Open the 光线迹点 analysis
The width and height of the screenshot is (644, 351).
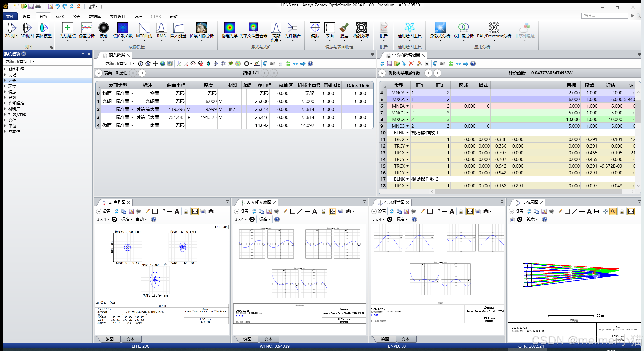[67, 32]
